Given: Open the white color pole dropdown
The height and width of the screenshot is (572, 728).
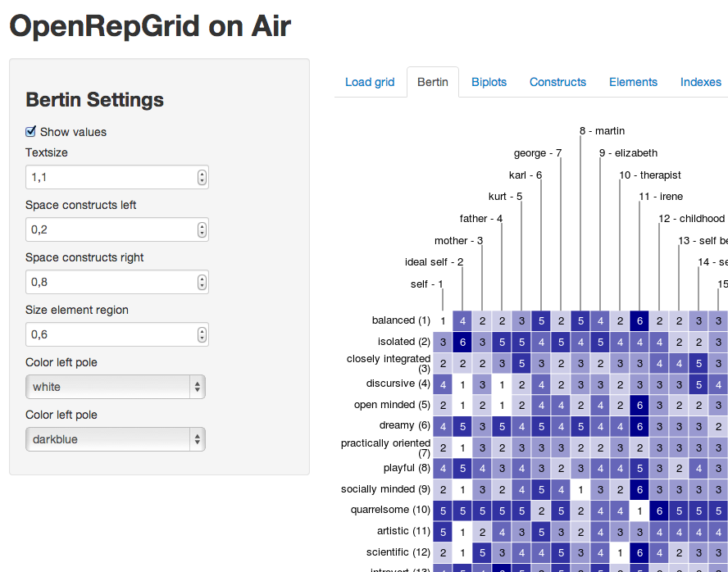Looking at the screenshot, I should tap(115, 387).
